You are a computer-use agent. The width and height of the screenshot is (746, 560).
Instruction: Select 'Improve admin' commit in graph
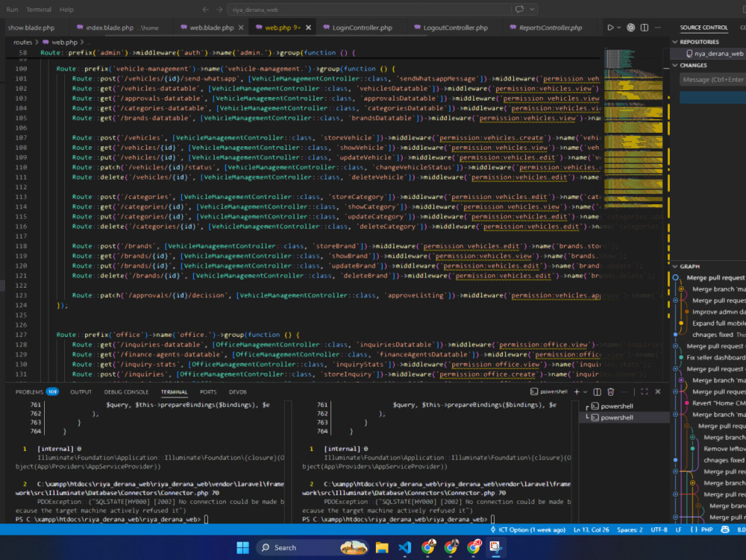point(718,312)
